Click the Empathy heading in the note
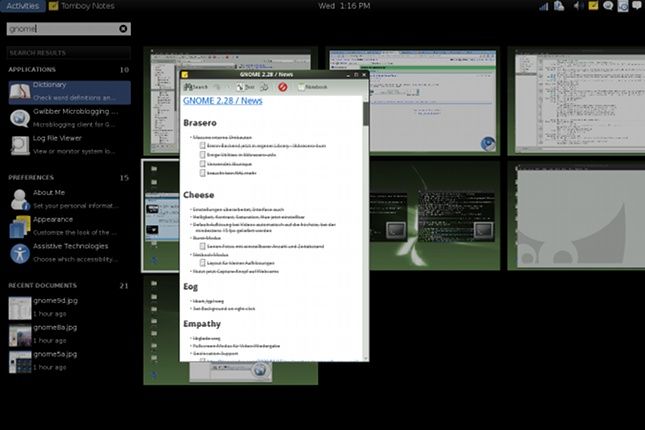The image size is (645, 430). (x=202, y=324)
